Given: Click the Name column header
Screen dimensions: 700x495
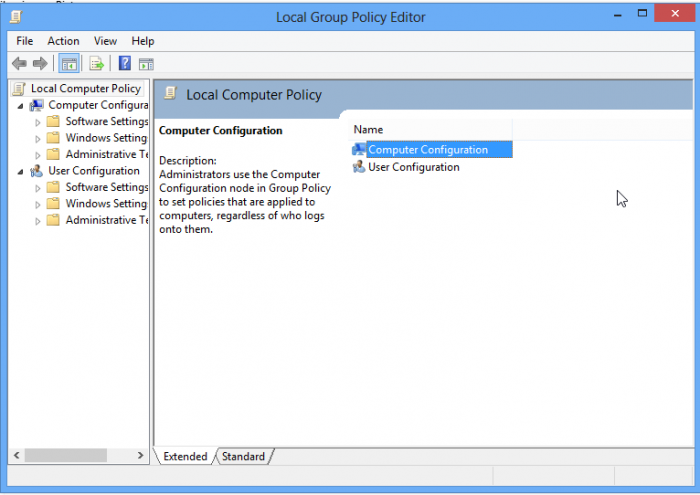Looking at the screenshot, I should pyautogui.click(x=430, y=129).
